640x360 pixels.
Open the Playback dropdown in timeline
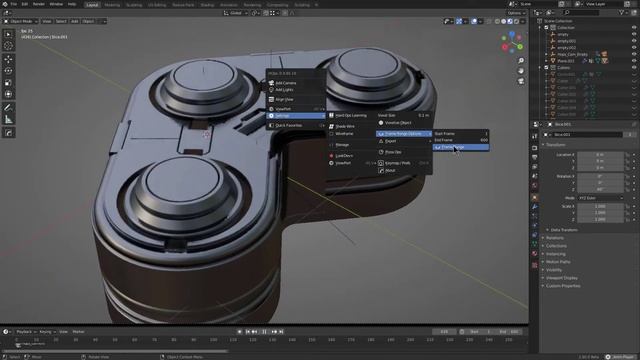coord(26,332)
